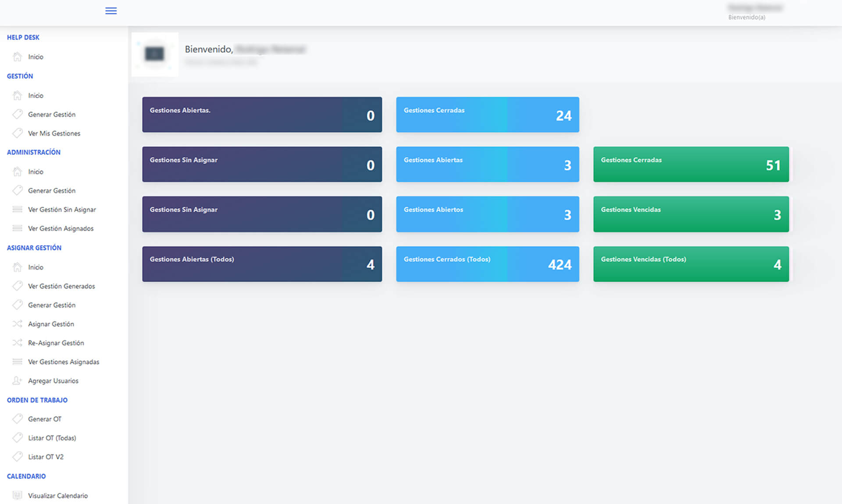Click the ORDEN DE TRABAJO section heading
This screenshot has width=842, height=504.
pos(37,400)
